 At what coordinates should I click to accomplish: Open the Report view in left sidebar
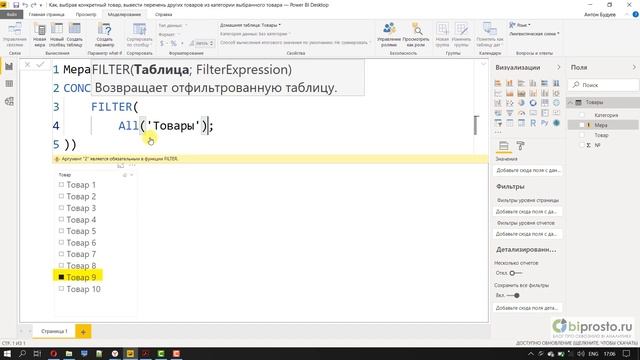[x=9, y=67]
